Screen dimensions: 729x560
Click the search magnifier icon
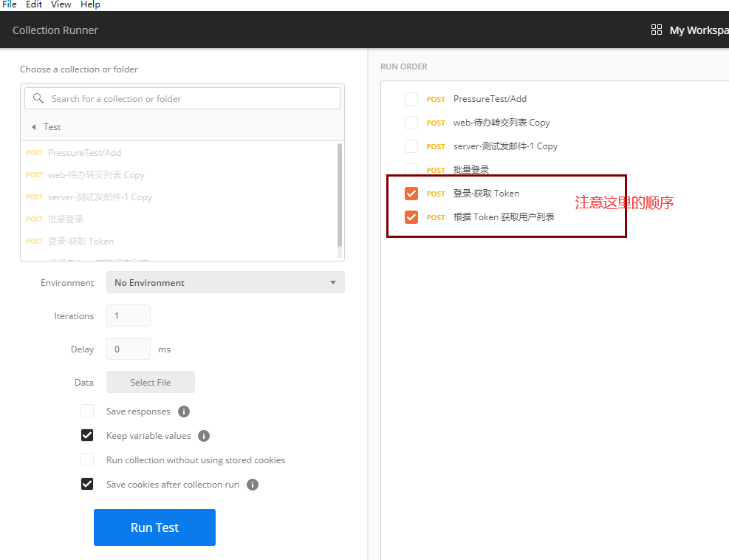[38, 98]
